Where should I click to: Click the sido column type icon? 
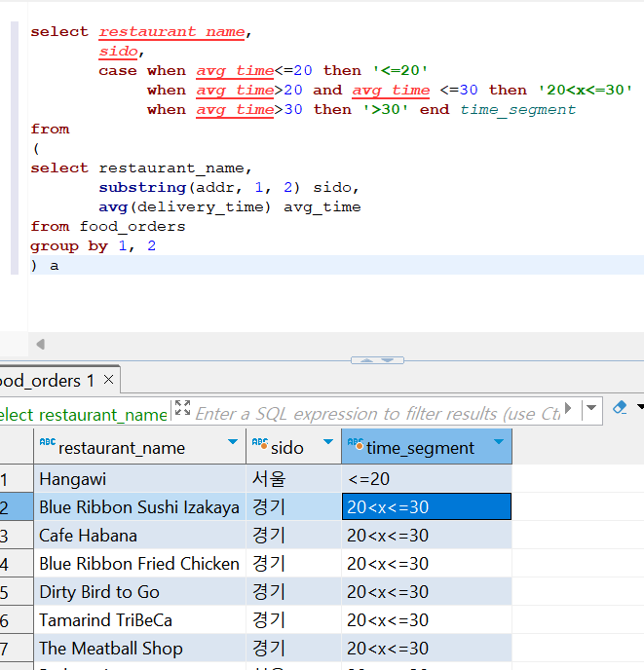tap(260, 443)
